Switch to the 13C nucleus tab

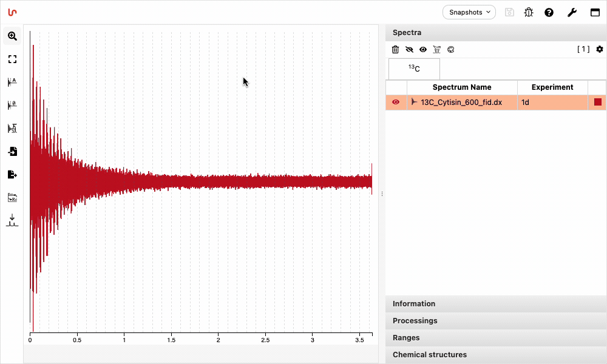[x=413, y=69]
